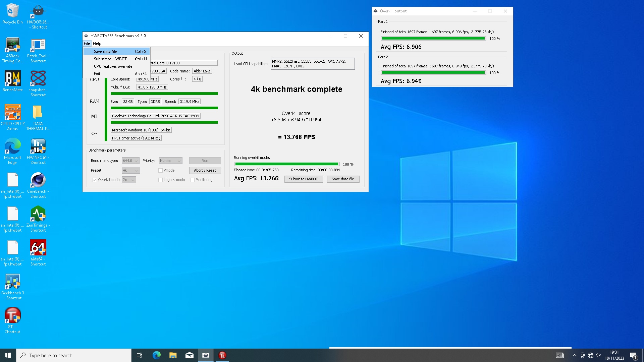
Task: Click the Type here to search box
Action: (74, 355)
